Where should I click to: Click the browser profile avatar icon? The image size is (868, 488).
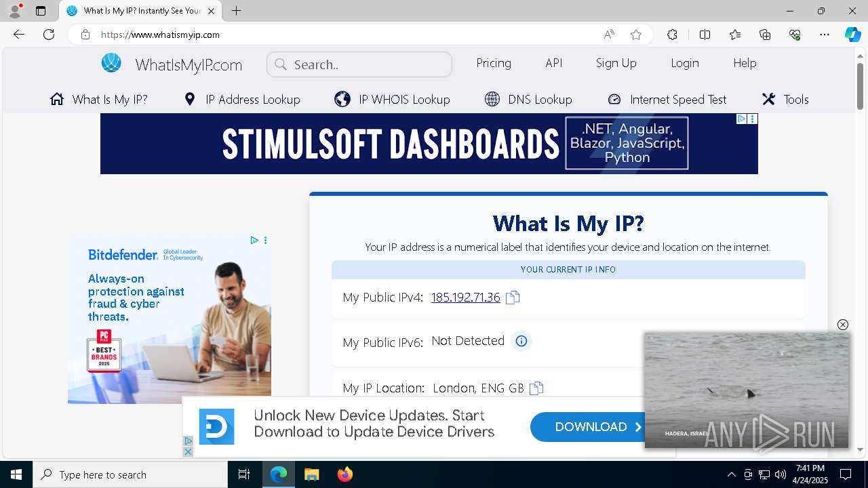click(15, 11)
